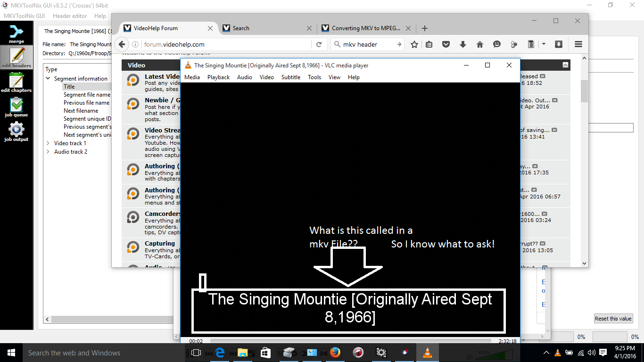This screenshot has height=362, width=644.
Task: Open the VLC Tools menu
Action: click(x=314, y=77)
